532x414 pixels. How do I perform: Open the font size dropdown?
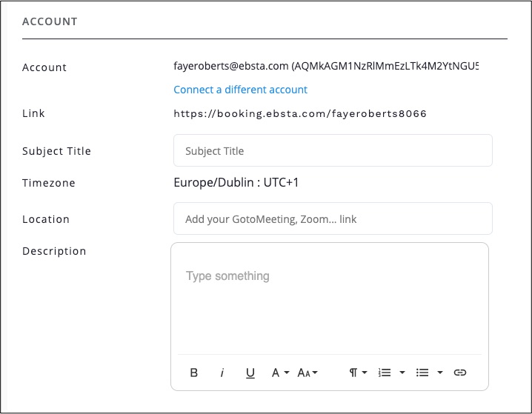[x=307, y=373]
